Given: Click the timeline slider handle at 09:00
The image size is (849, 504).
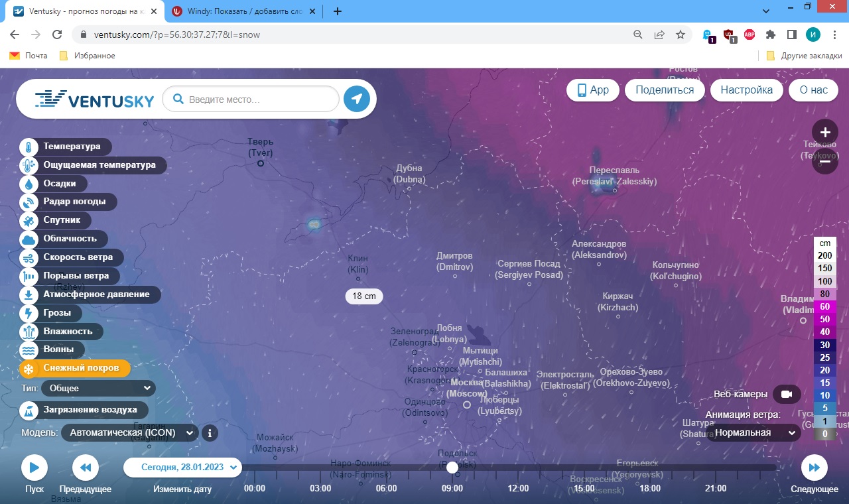Looking at the screenshot, I should 452,468.
